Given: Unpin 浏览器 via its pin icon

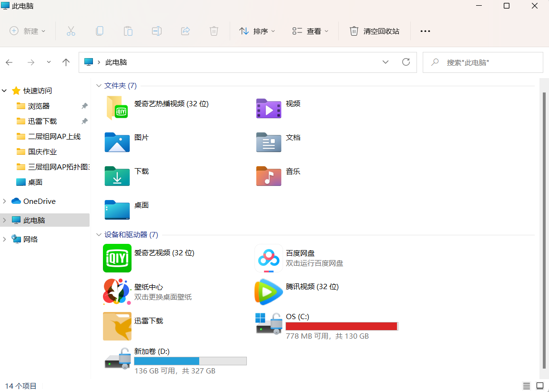Looking at the screenshot, I should [x=84, y=106].
